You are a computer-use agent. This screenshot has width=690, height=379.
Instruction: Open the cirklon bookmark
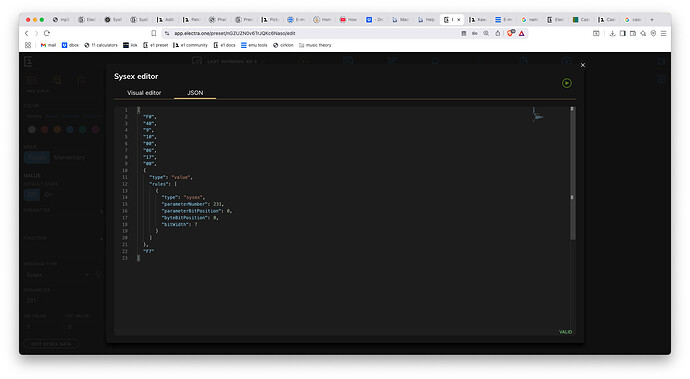(x=283, y=45)
